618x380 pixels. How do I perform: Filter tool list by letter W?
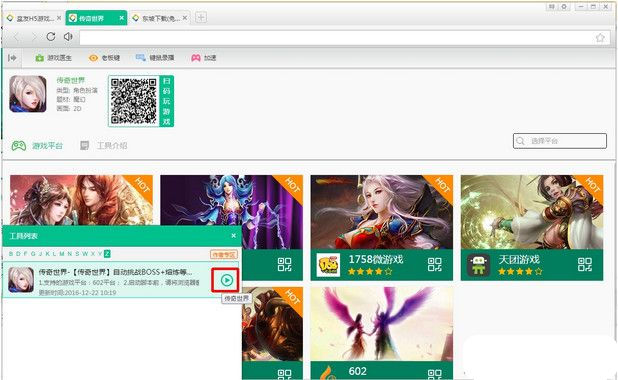point(85,254)
